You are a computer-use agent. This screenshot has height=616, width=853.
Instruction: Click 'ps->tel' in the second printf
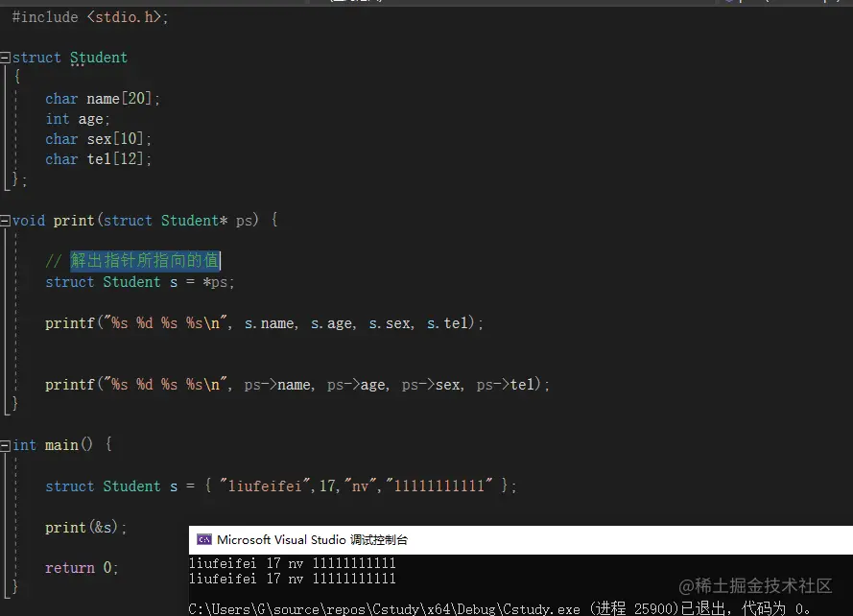coord(505,385)
